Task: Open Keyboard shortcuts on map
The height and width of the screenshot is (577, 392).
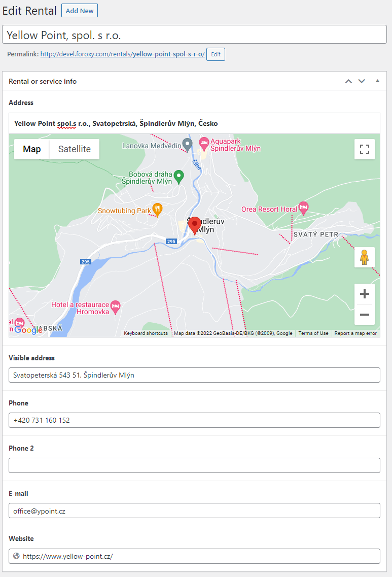Action: (146, 333)
